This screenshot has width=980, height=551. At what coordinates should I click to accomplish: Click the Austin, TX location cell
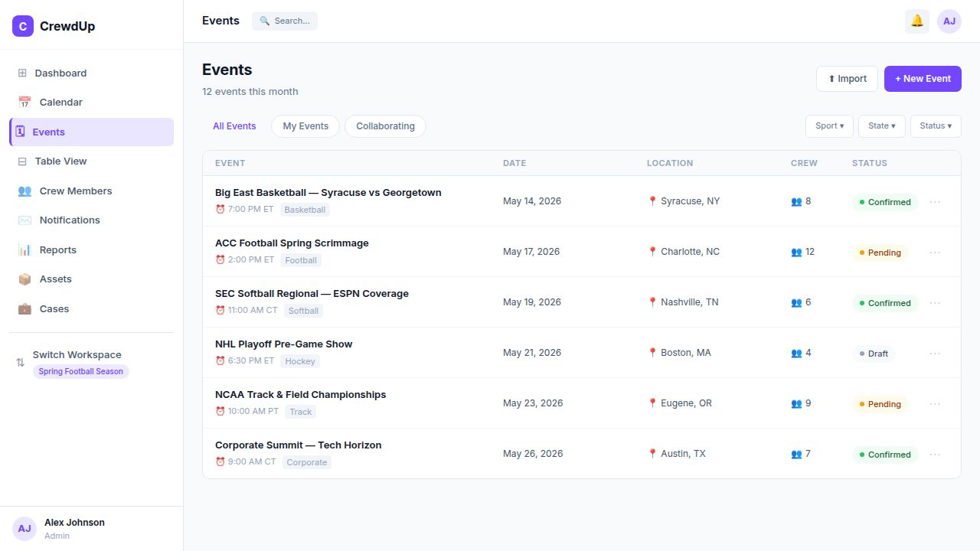[x=677, y=454]
